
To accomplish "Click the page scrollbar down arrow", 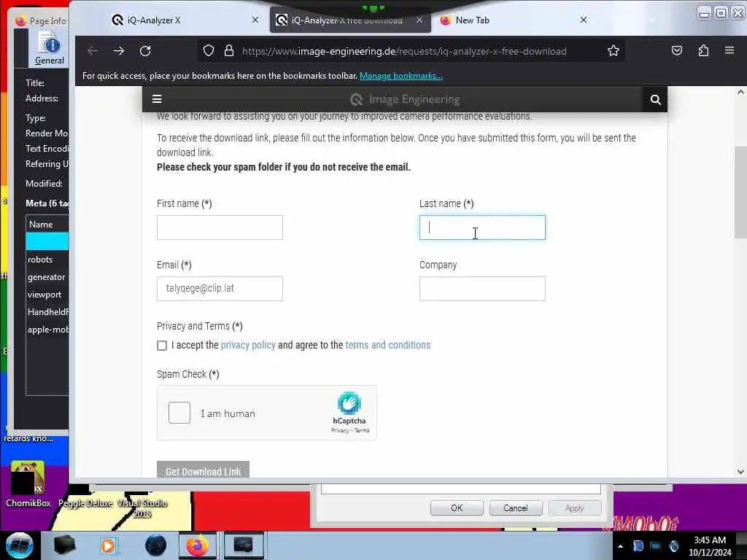I will [x=740, y=472].
